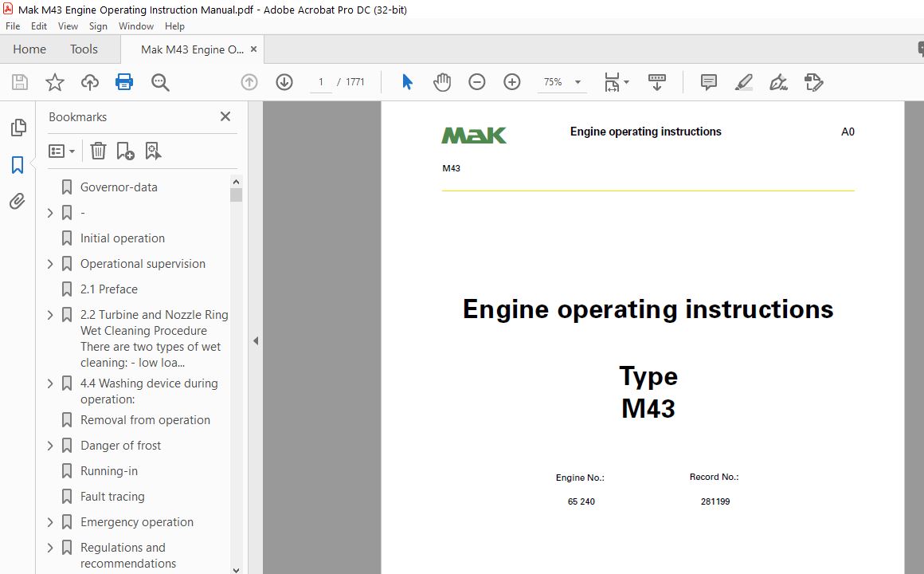Switch to the Home tab
924x574 pixels.
[x=29, y=49]
